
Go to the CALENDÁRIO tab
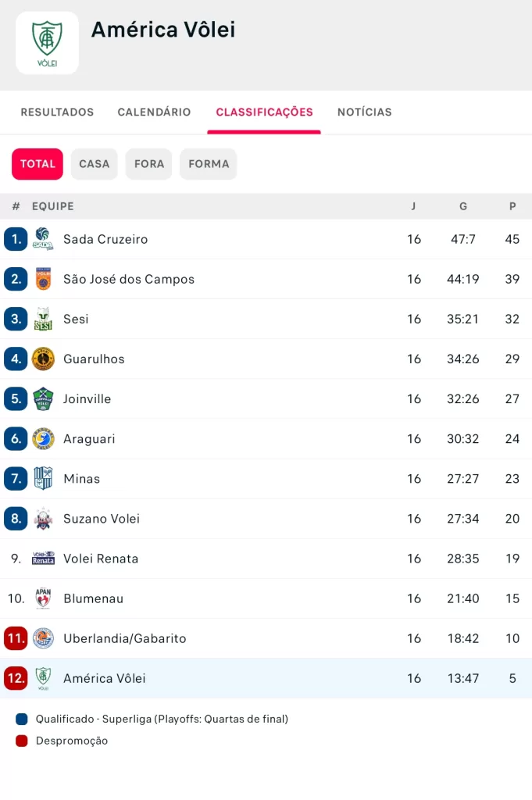(154, 112)
